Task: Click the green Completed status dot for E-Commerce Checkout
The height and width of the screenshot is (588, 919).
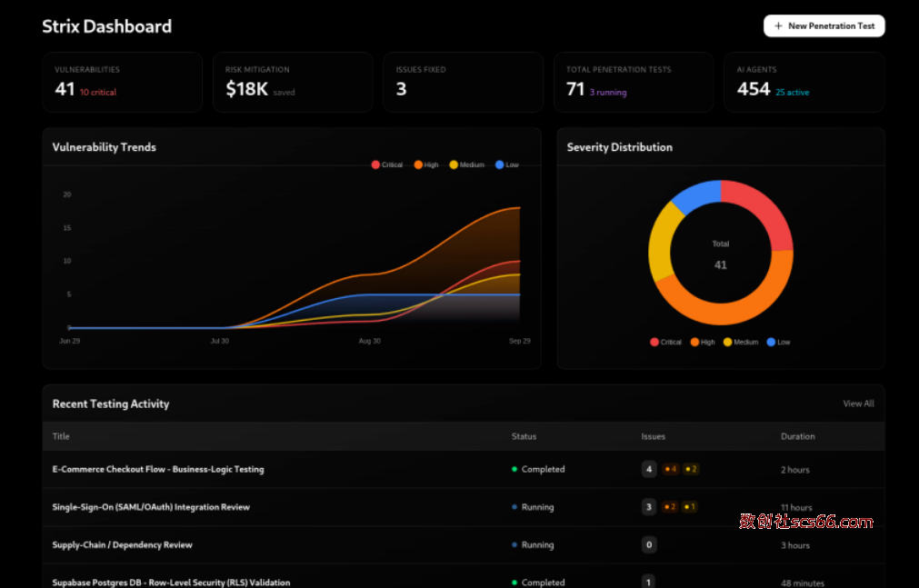Action: pyautogui.click(x=514, y=470)
